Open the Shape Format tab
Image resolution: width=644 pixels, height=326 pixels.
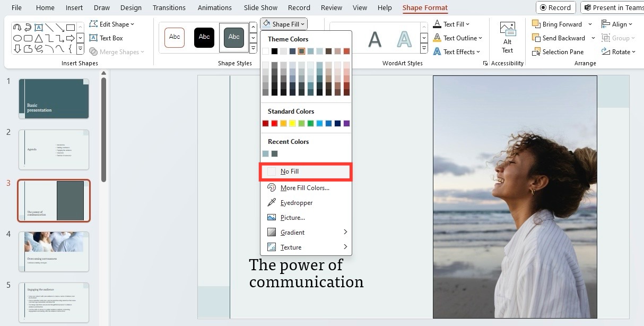425,7
